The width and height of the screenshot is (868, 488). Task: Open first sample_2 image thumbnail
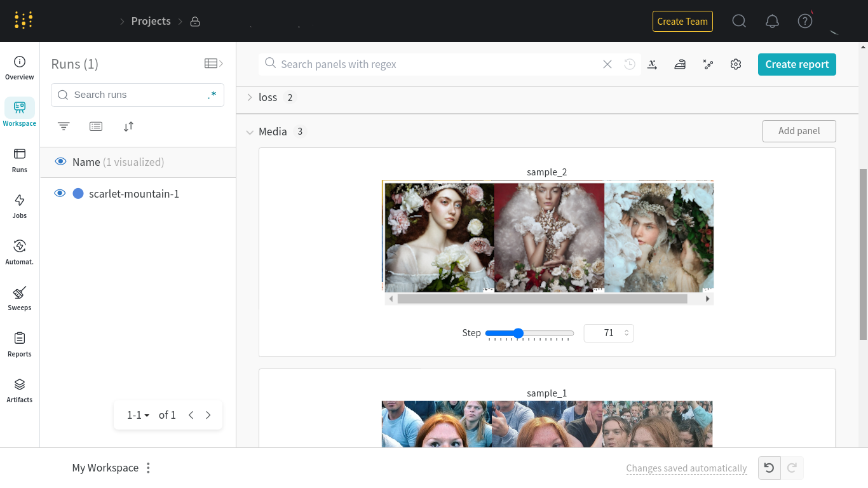coord(438,237)
